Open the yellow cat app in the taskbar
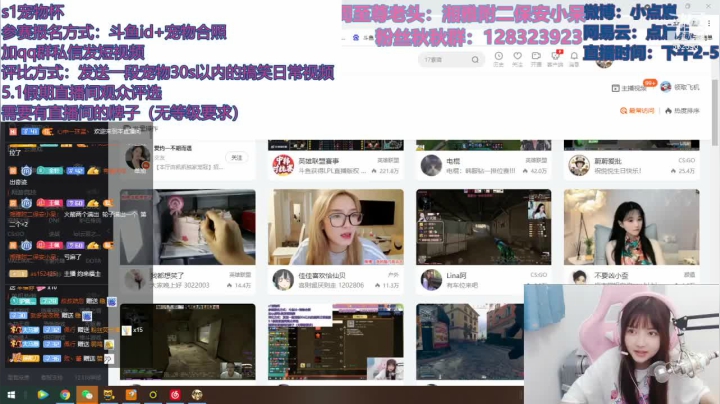Screen dimensions: 720x404 point(109,395)
